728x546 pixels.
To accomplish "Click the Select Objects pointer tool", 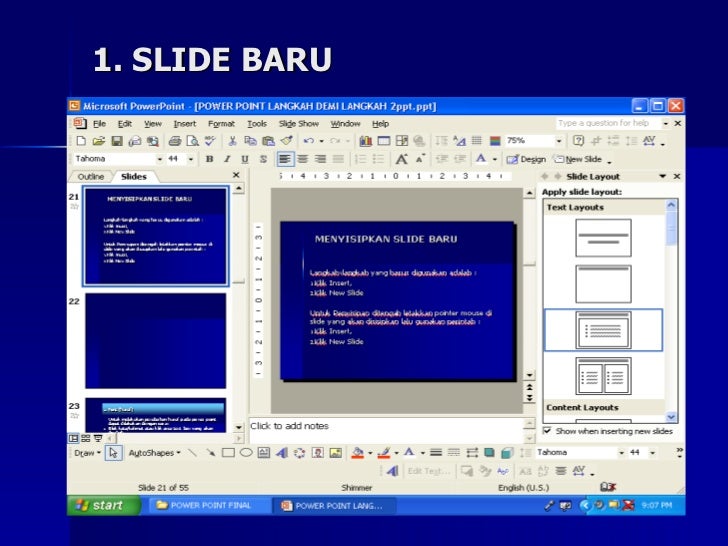I will (114, 453).
